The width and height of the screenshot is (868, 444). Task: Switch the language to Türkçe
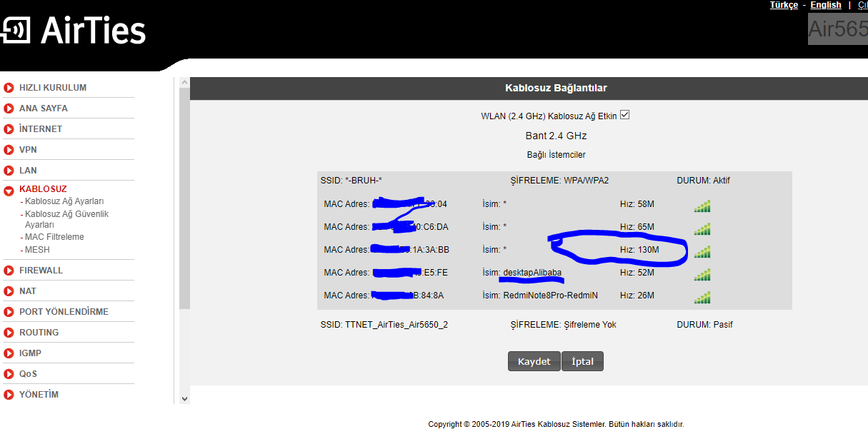point(784,5)
